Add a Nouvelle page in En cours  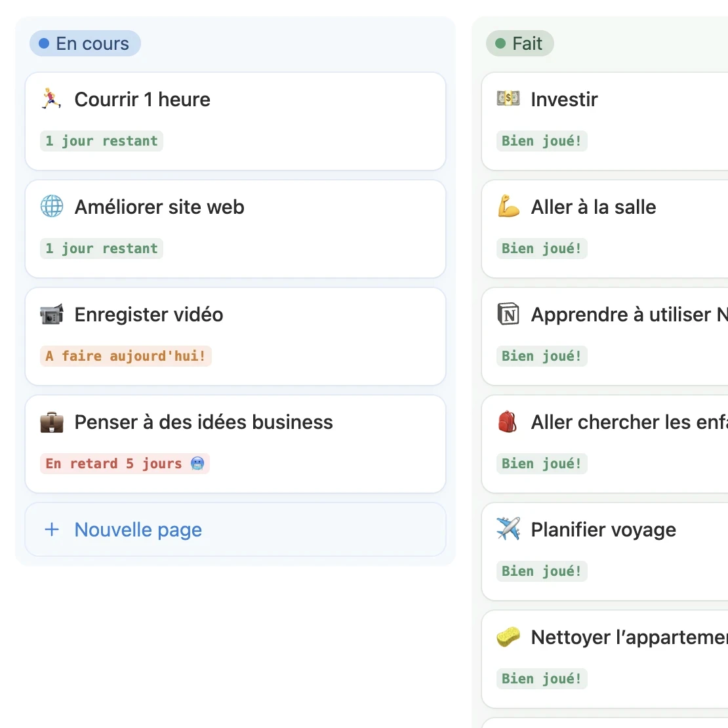point(235,529)
